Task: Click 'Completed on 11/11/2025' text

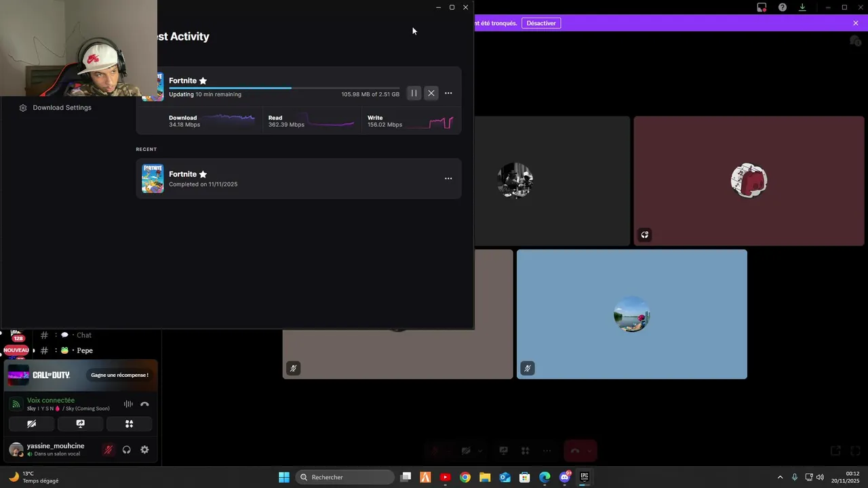Action: 203,184
